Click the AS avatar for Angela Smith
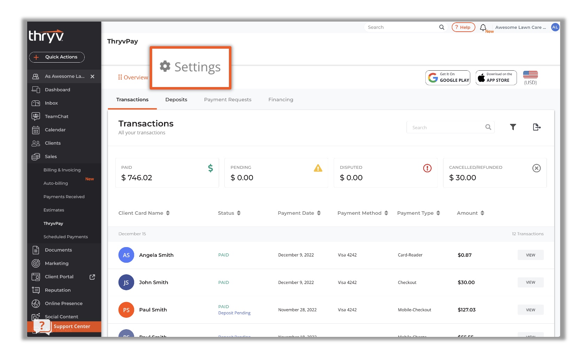 point(126,255)
